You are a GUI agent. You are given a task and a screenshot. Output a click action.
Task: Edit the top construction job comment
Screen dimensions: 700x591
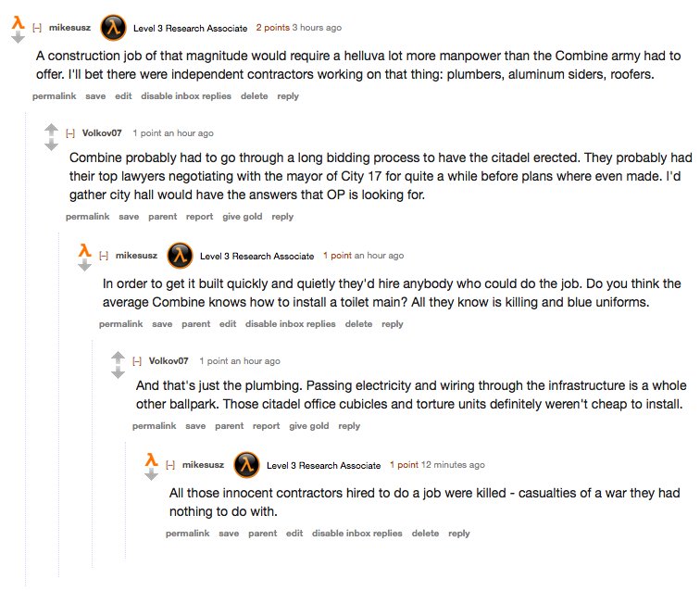pos(123,96)
